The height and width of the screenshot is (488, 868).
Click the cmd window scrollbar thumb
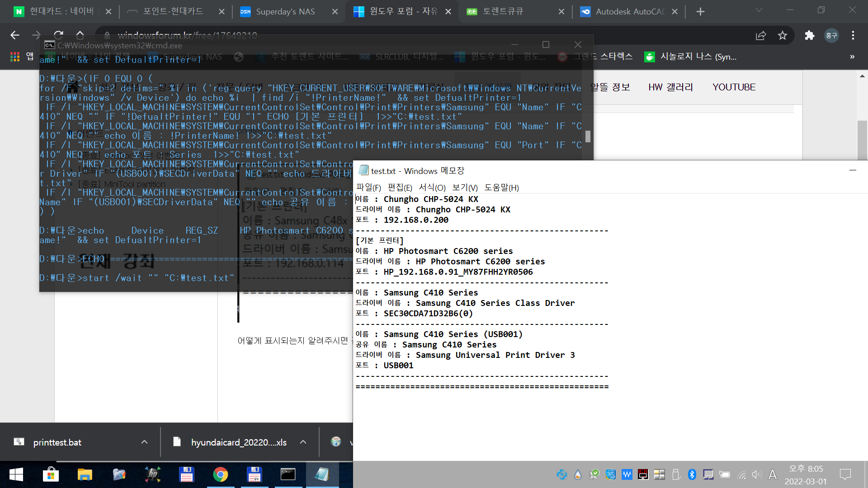click(x=588, y=136)
